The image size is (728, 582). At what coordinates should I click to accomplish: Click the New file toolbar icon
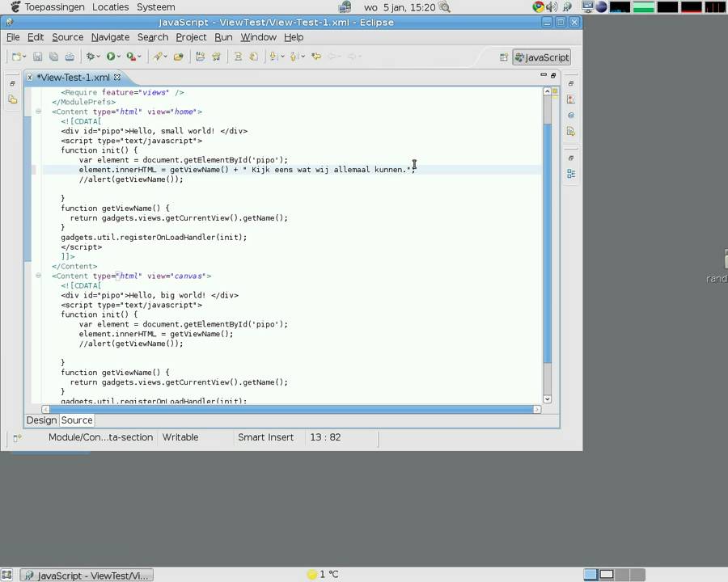[16, 57]
